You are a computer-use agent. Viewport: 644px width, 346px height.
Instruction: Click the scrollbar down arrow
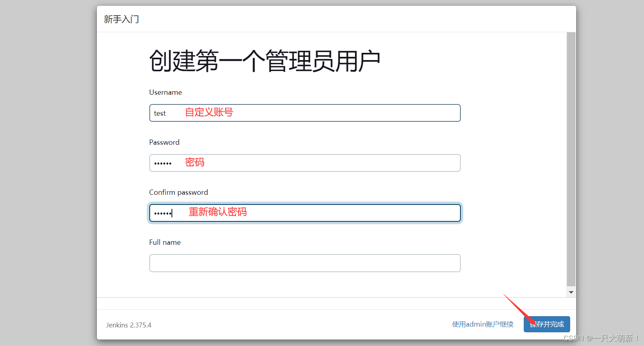[x=571, y=292]
